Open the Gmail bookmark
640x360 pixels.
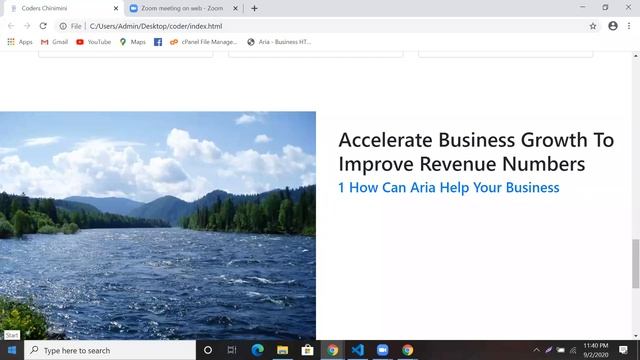point(54,42)
